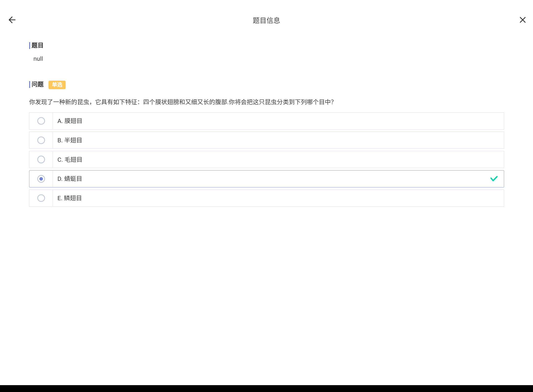The height and width of the screenshot is (392, 533).
Task: Select radio button for A. 膜翅目
Action: pyautogui.click(x=41, y=121)
